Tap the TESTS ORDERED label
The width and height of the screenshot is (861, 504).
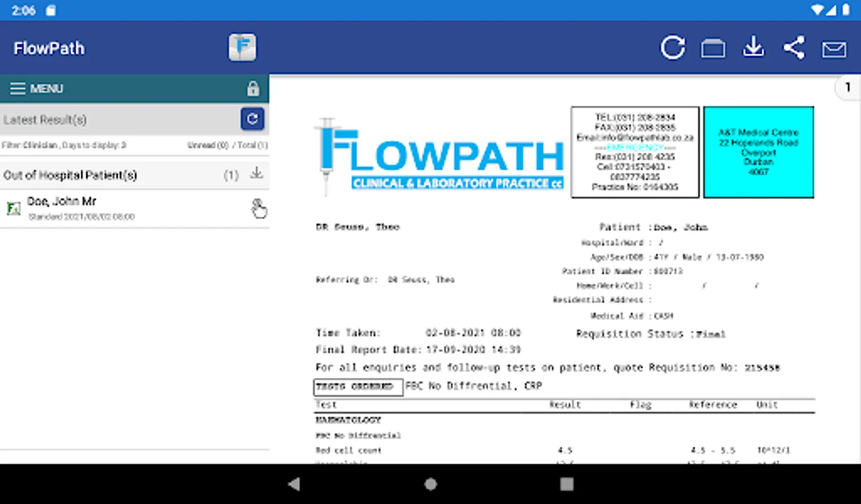pyautogui.click(x=358, y=386)
